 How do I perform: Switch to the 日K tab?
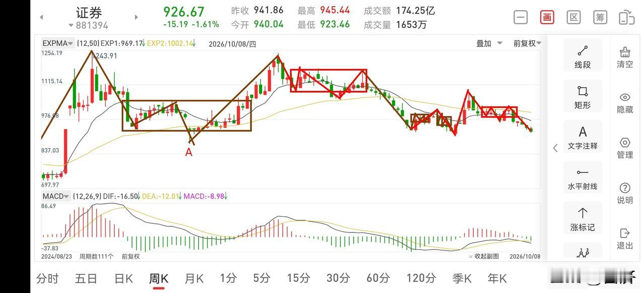[x=123, y=278]
